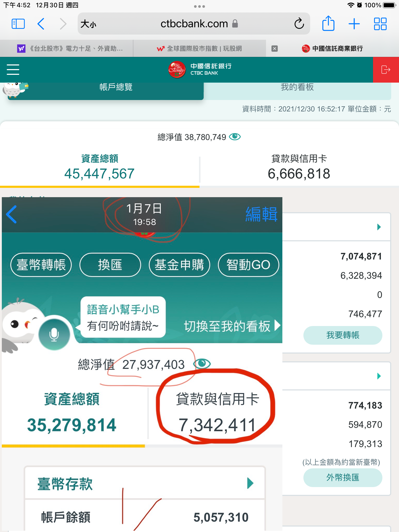The image size is (399, 532).
Task: Click the ctbcbank.com address bar
Action: [194, 24]
